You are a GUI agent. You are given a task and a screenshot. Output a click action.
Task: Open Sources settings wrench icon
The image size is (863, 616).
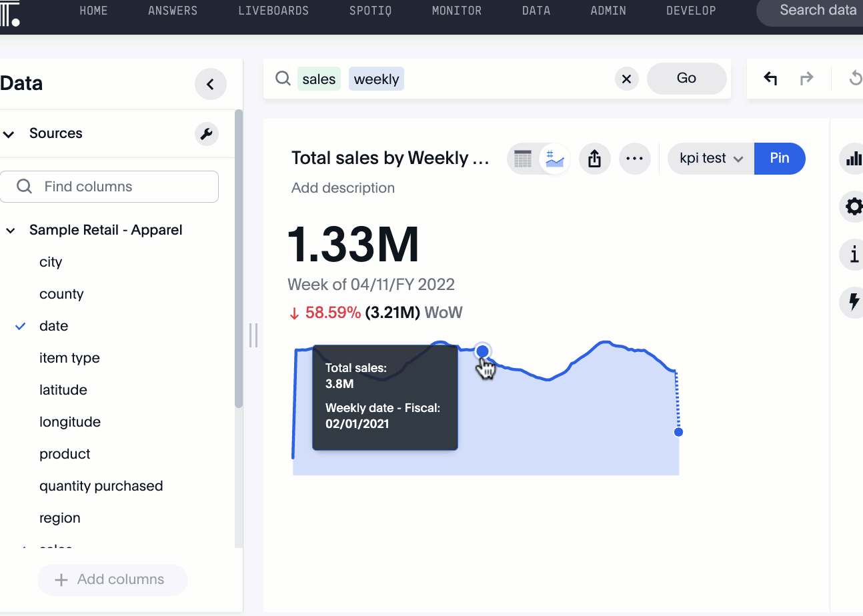[x=206, y=134]
